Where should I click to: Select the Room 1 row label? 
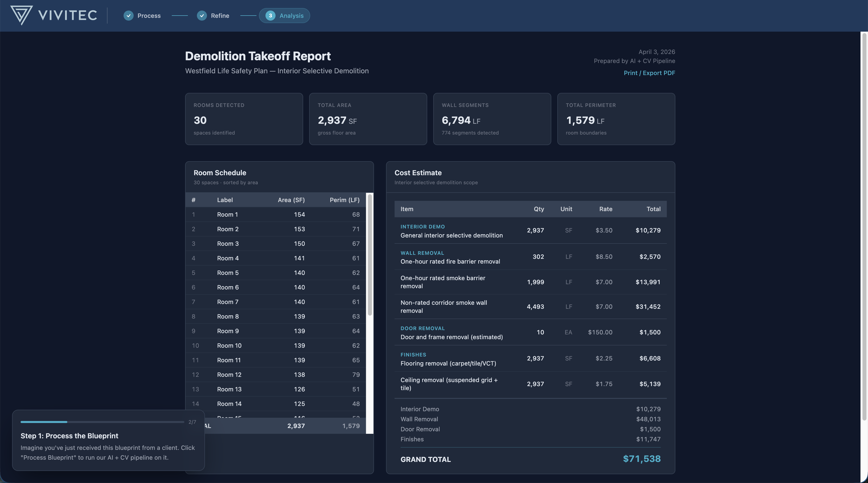(228, 215)
